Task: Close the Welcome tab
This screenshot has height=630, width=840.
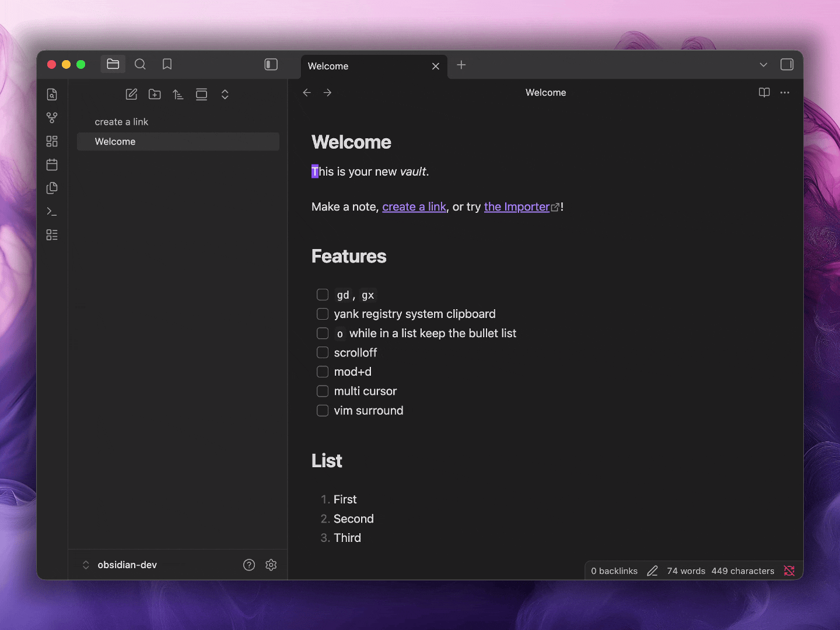Action: [x=436, y=66]
